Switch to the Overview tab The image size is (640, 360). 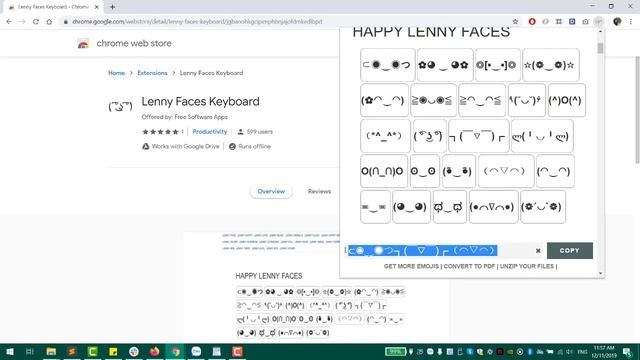pyautogui.click(x=271, y=191)
